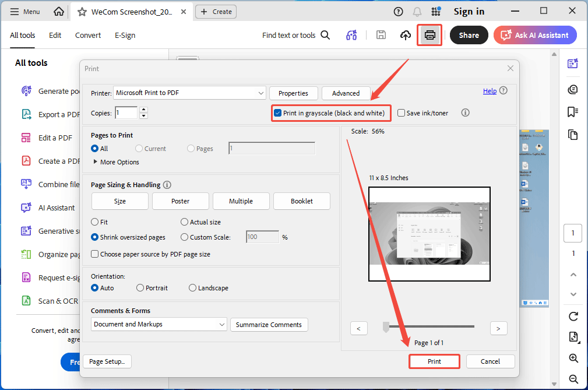
Task: Open the Printer selection dropdown
Action: (189, 93)
